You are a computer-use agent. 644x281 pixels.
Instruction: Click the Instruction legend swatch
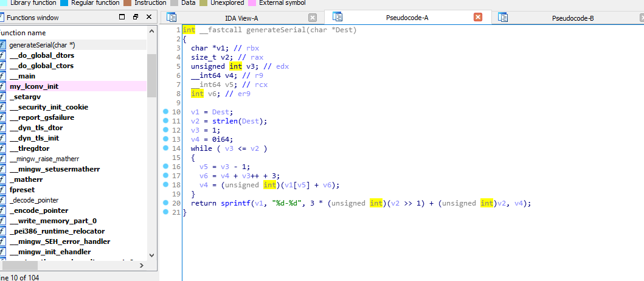pos(126,3)
